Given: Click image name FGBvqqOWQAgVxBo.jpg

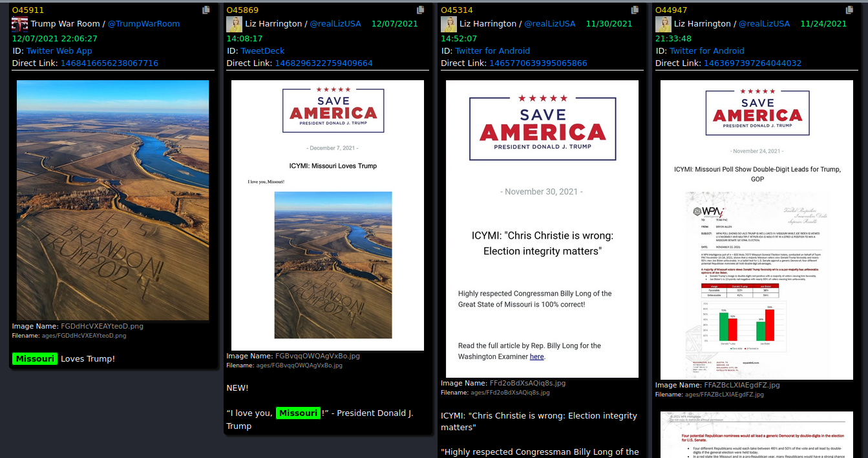Looking at the screenshot, I should coord(318,356).
